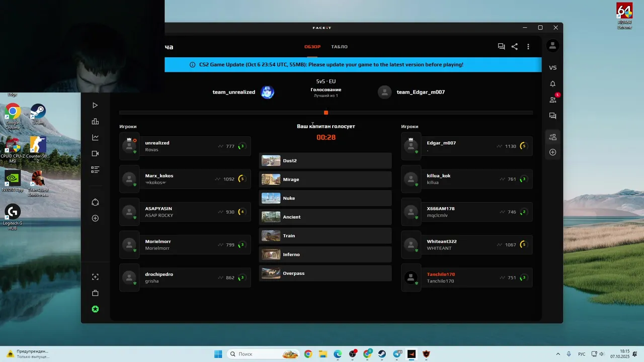Screen dimensions: 644x362
Task: Open the messages icon in right sidebar
Action: [x=552, y=116]
